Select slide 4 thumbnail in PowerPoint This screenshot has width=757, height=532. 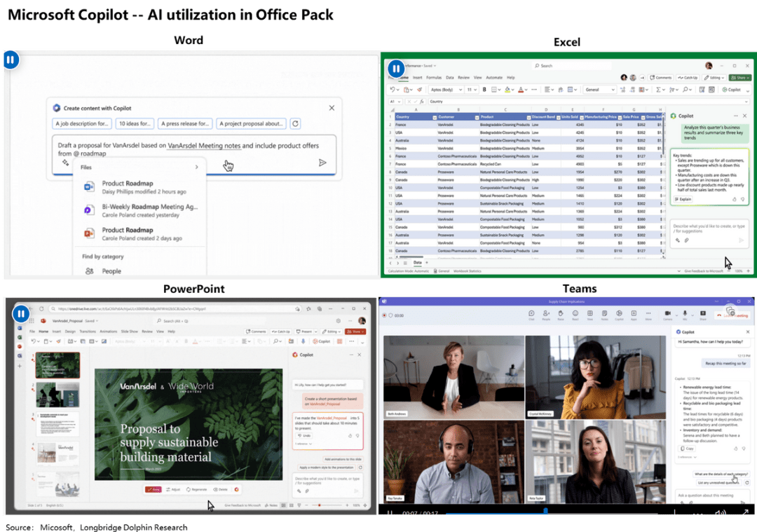pos(57,453)
